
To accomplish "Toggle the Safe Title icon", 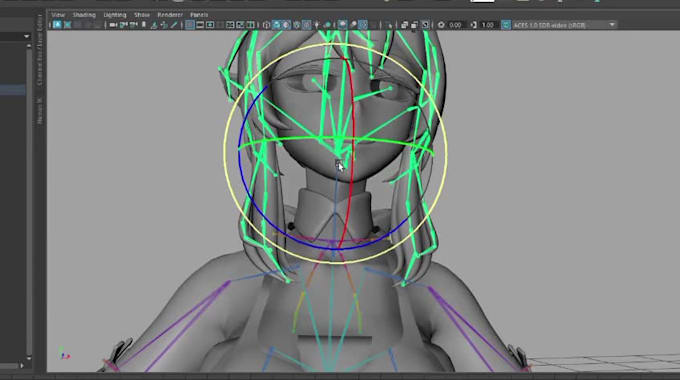I will (x=250, y=25).
